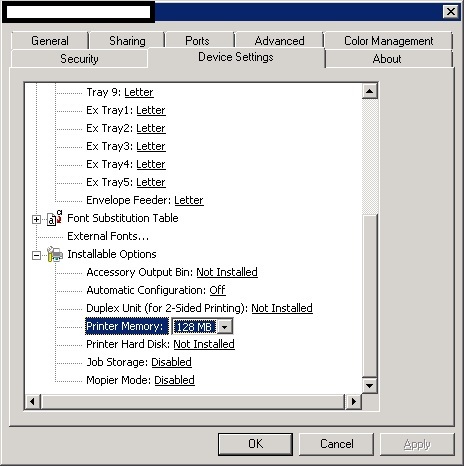Select the Job Storage Disabled value
Viewport: 464px width, 466px height.
[x=171, y=362]
